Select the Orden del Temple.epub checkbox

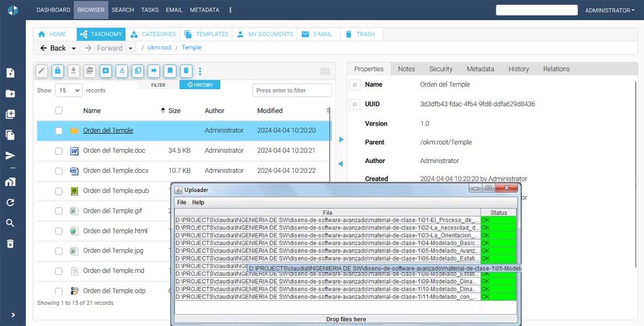click(x=59, y=191)
